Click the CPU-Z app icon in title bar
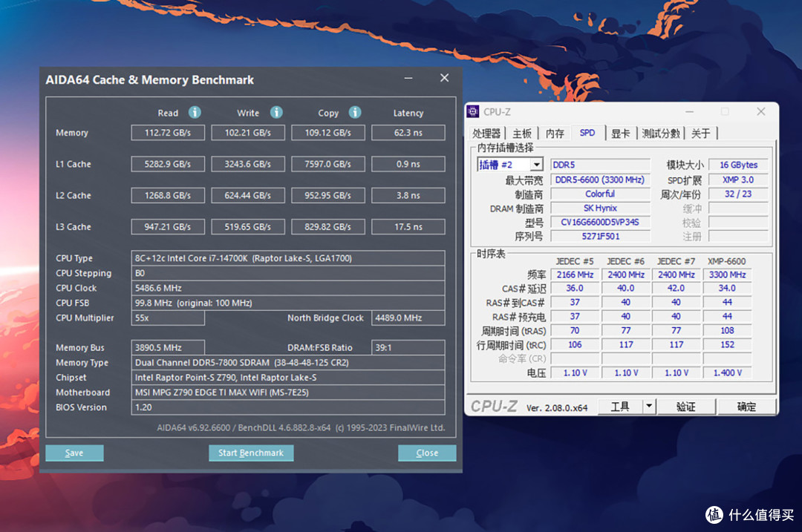The image size is (802, 532). click(473, 111)
